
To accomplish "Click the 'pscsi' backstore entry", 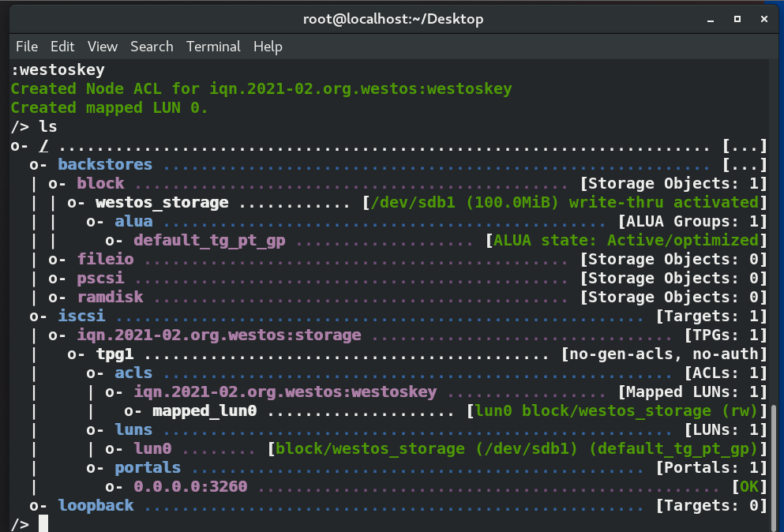I will point(100,278).
